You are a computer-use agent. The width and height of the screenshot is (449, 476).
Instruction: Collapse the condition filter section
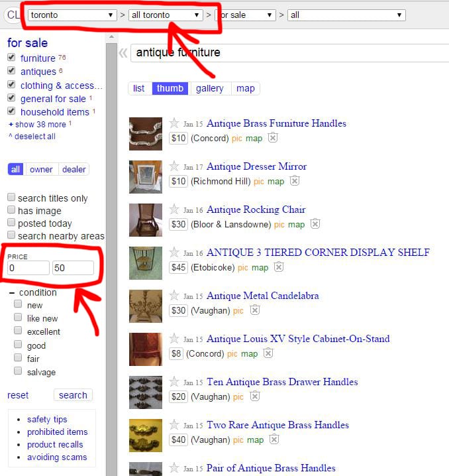tap(12, 292)
